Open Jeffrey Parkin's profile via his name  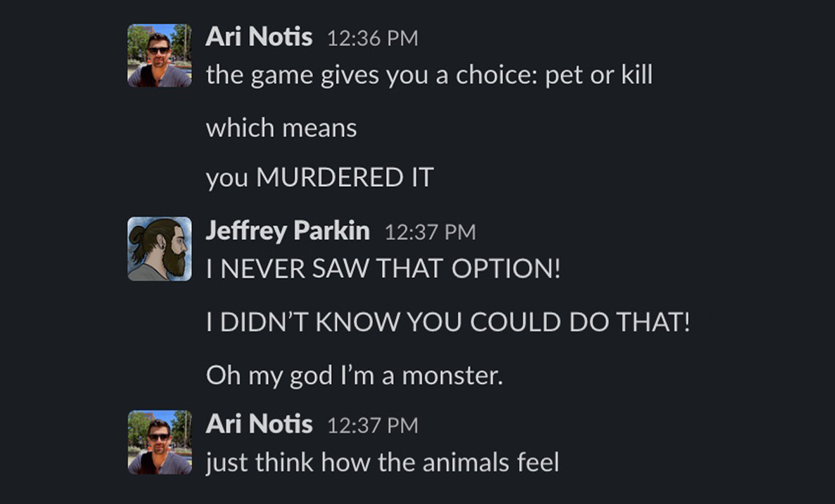click(287, 231)
